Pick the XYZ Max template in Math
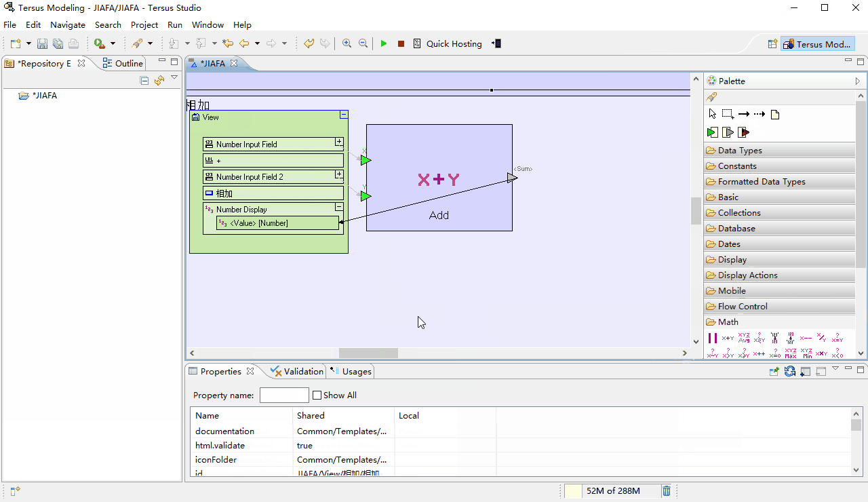 [x=791, y=353]
